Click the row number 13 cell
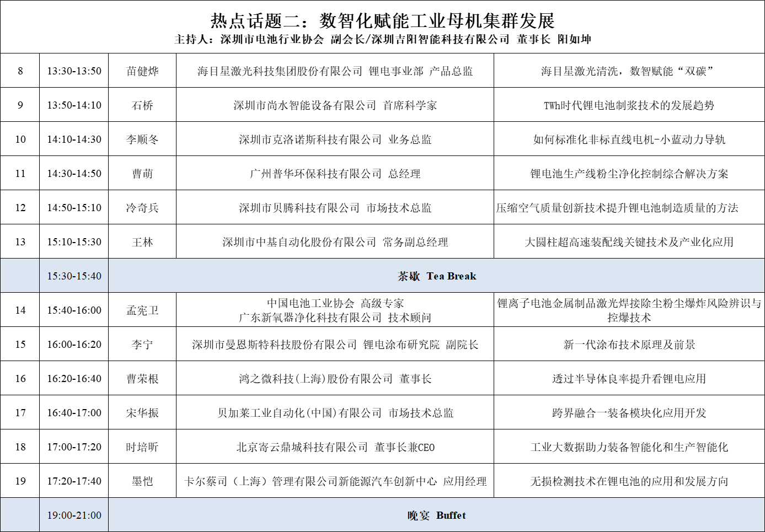 click(20, 241)
